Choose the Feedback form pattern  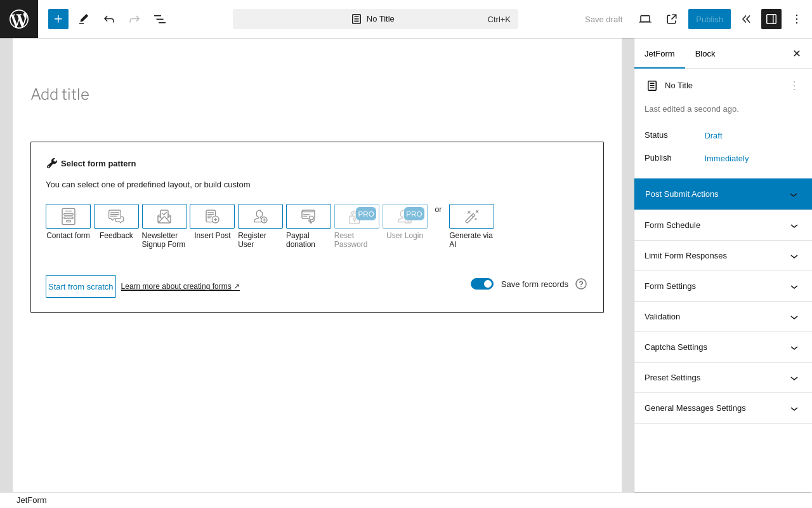pyautogui.click(x=116, y=217)
